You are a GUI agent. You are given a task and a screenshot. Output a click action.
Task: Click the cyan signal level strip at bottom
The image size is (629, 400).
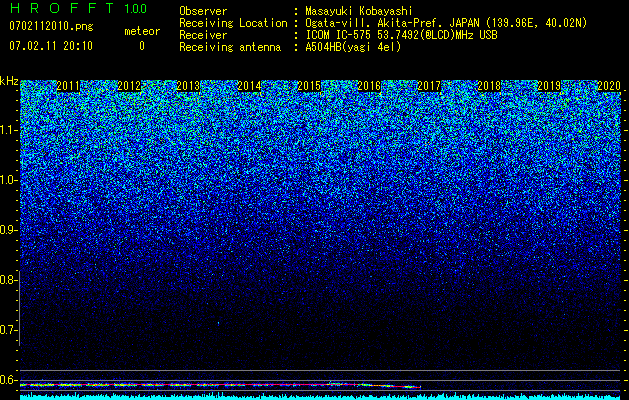(x=321, y=397)
